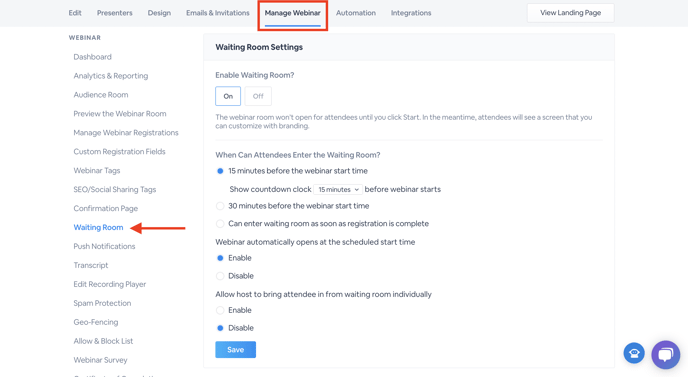Screen dimensions: 688x377
Task: Click the View Landing Page button
Action: coord(570,13)
